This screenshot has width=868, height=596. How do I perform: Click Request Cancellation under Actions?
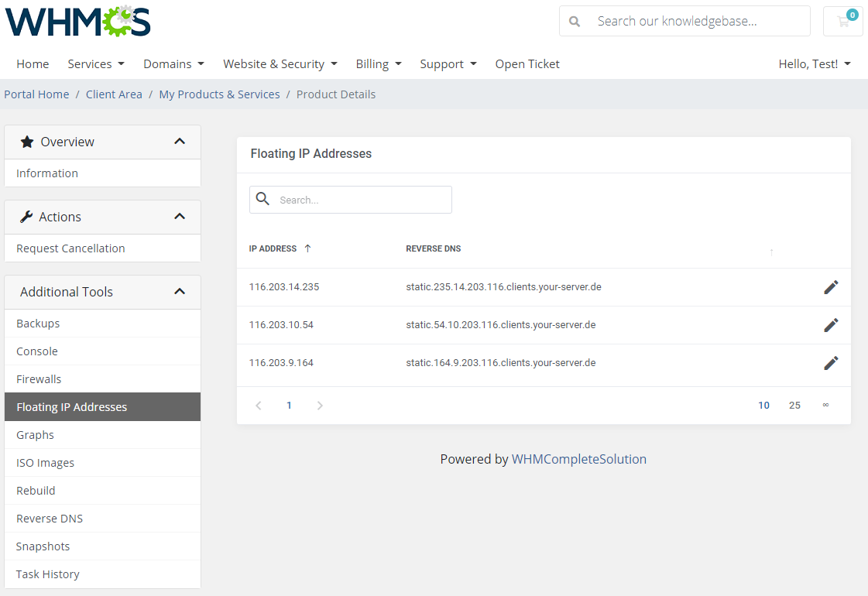tap(102, 248)
